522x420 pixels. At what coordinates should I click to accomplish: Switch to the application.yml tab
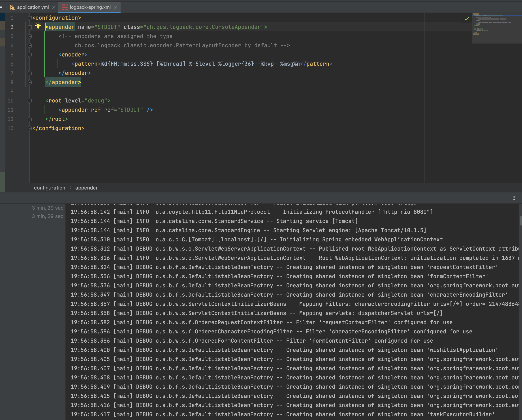pos(33,7)
